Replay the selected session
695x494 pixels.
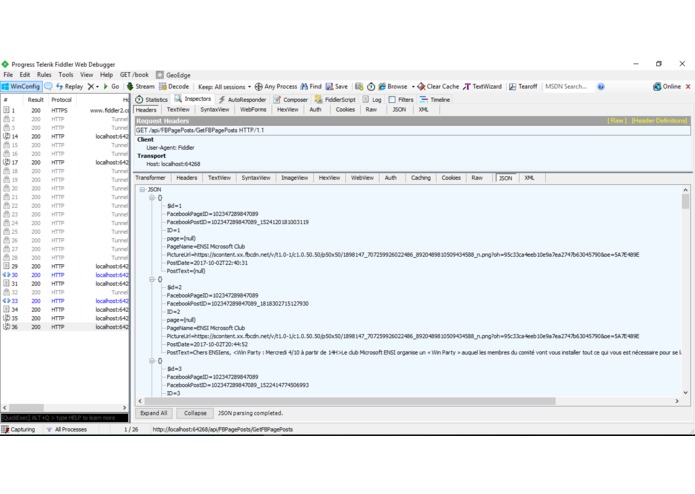(x=70, y=86)
